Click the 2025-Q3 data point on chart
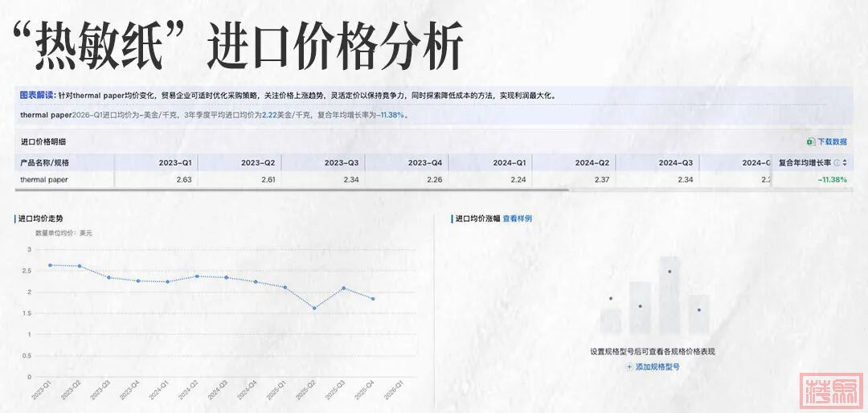The image size is (868, 413). (344, 288)
